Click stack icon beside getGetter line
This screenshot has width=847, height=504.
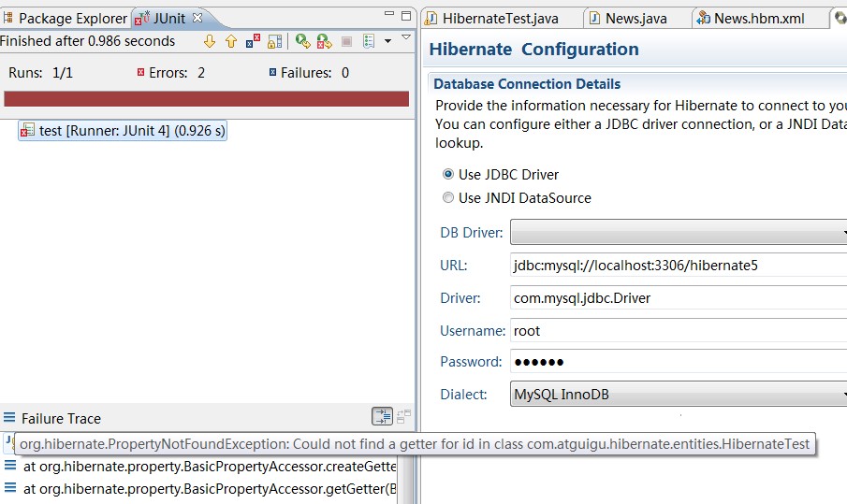[x=9, y=488]
